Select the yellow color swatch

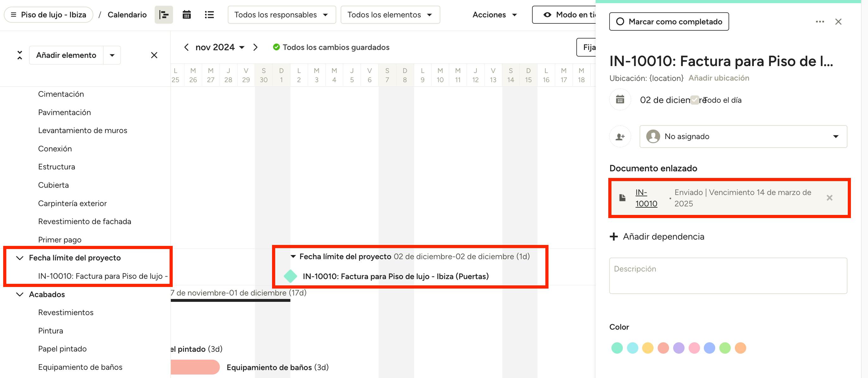pos(647,348)
